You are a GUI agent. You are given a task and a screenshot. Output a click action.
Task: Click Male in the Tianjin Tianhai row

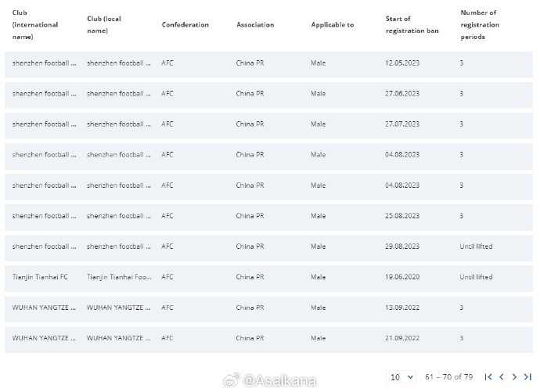[x=318, y=277]
